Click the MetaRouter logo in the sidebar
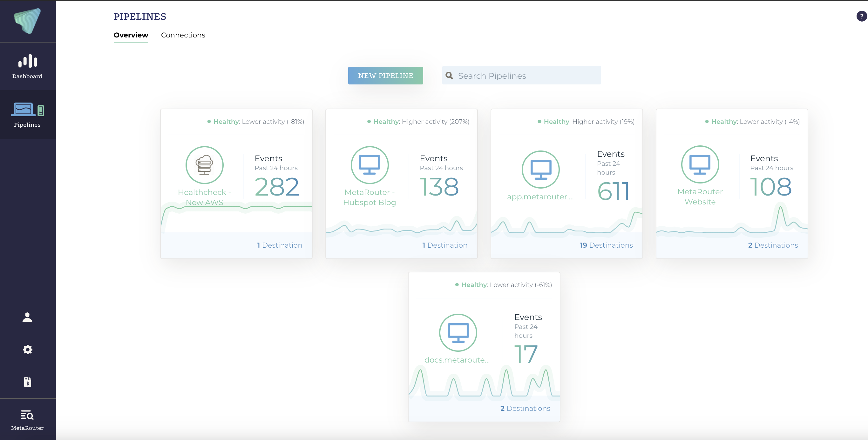This screenshot has height=440, width=868. point(27,21)
